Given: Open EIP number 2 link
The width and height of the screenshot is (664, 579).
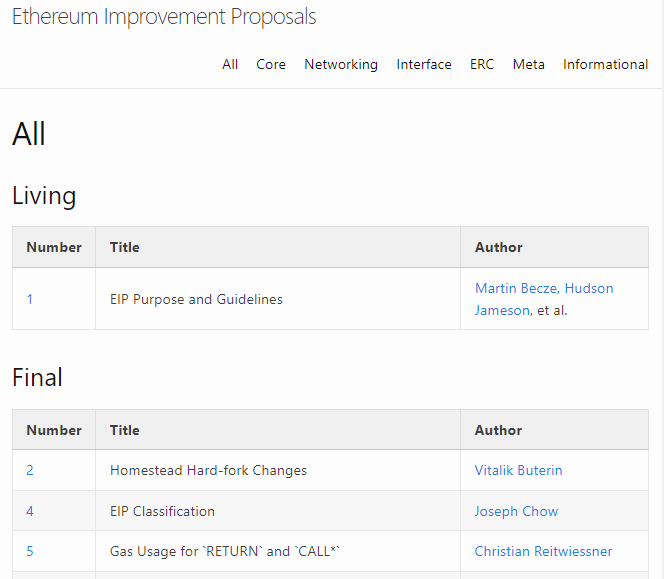Looking at the screenshot, I should coord(30,470).
